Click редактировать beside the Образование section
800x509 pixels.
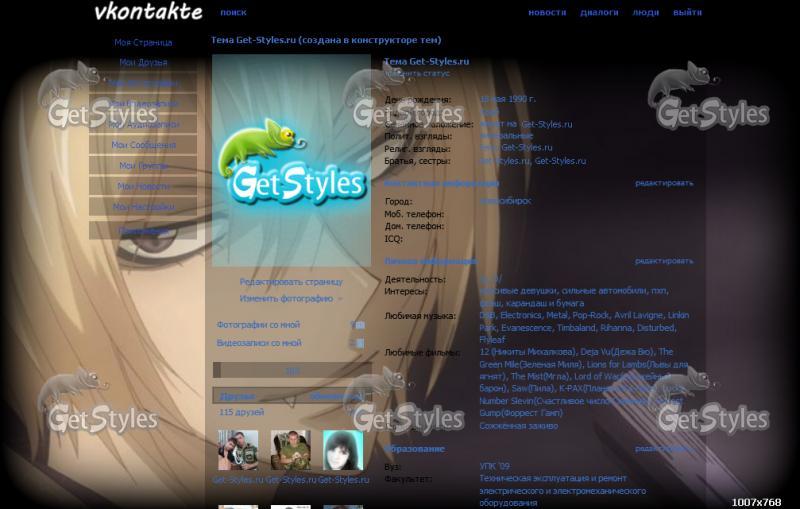click(x=663, y=449)
